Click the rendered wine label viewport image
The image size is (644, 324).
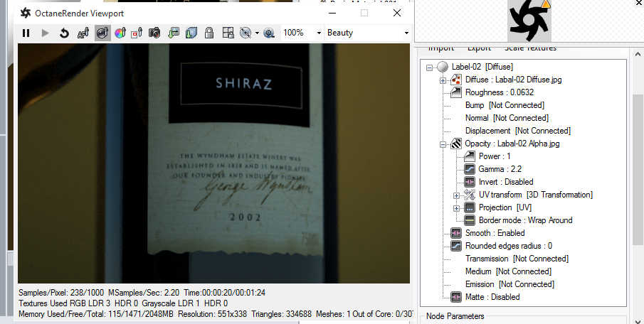(x=213, y=163)
